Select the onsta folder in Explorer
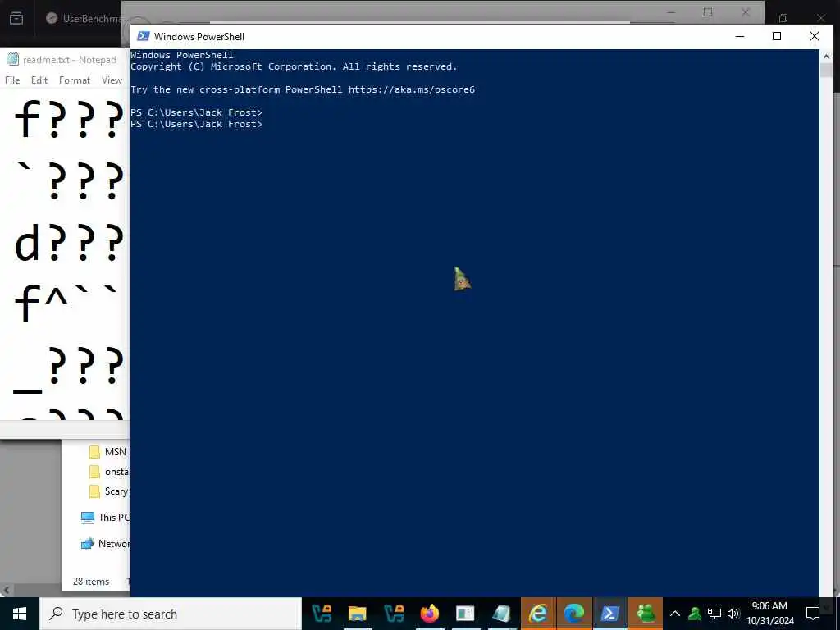The width and height of the screenshot is (840, 630). [109, 472]
